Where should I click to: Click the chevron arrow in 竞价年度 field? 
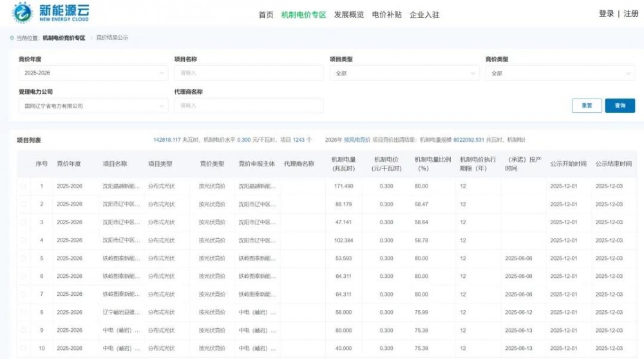point(162,73)
